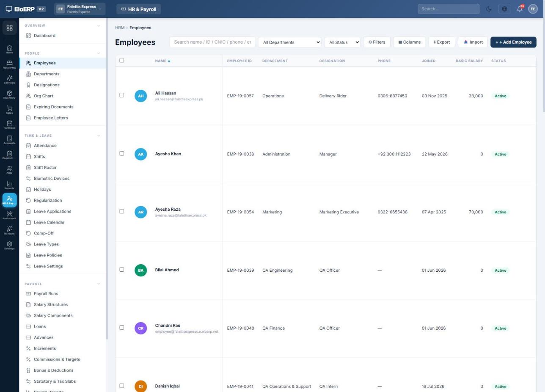
Task: Click the Columns button
Action: pos(409,42)
